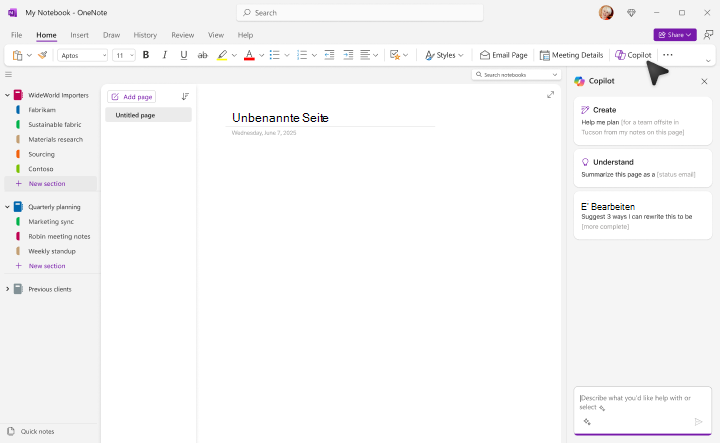Click the sort pages icon
Screen dimensions: 720x443
(x=185, y=96)
